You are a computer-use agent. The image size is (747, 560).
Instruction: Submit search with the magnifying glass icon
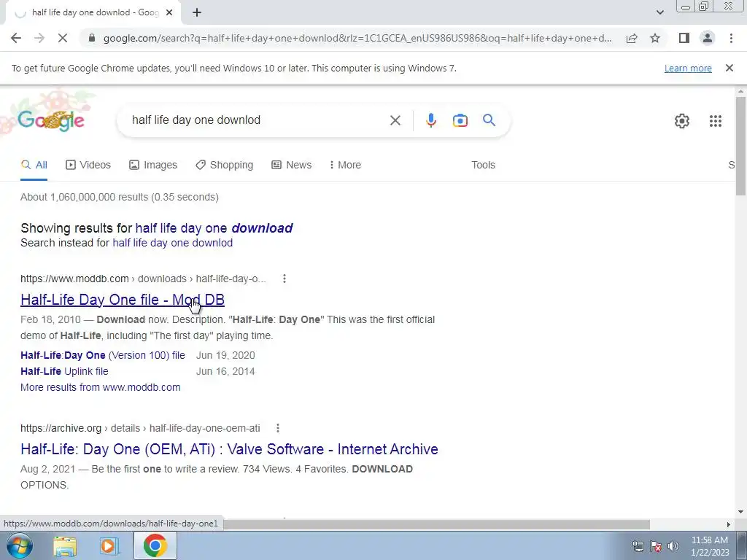489,120
